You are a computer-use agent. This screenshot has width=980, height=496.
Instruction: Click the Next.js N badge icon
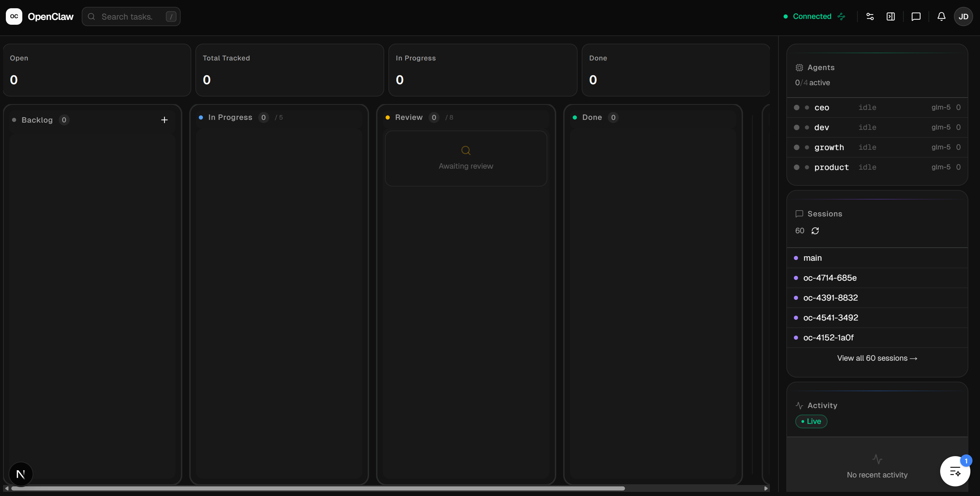[21, 474]
